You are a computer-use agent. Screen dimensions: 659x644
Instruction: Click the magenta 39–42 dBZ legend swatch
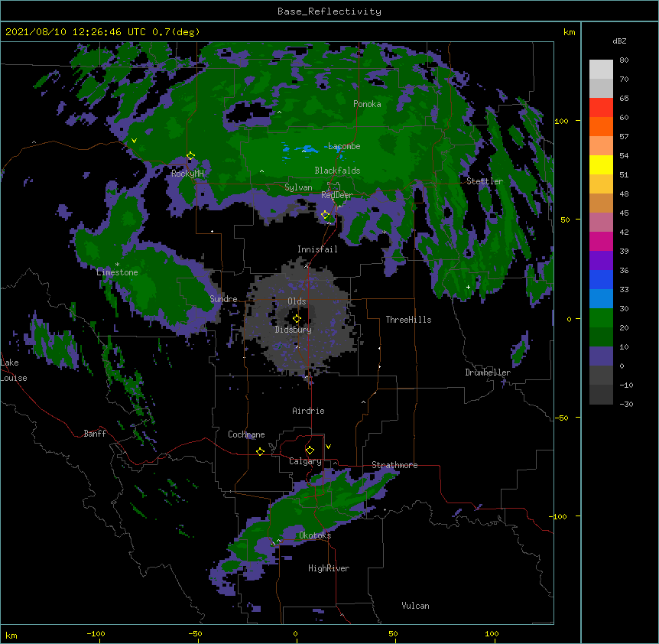601,241
